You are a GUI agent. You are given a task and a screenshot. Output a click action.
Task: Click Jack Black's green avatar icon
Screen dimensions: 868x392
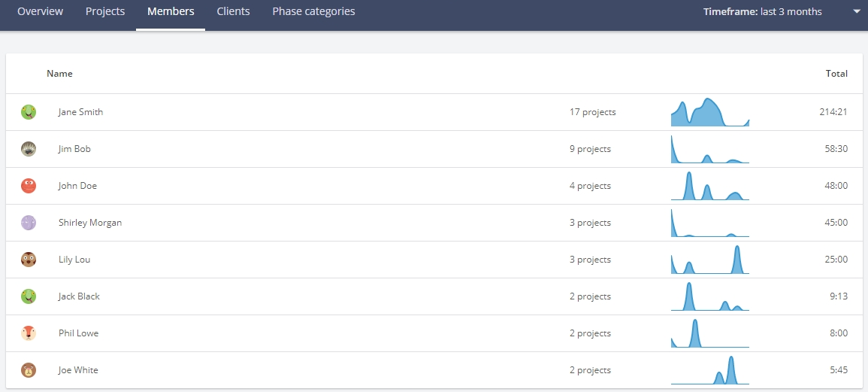pos(29,296)
